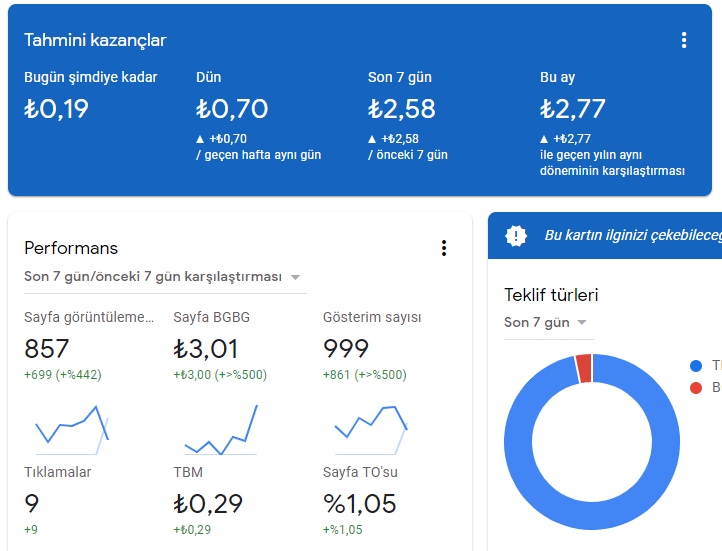Click the up-triangle icon under Dün earnings
722x551 pixels.
[x=200, y=139]
